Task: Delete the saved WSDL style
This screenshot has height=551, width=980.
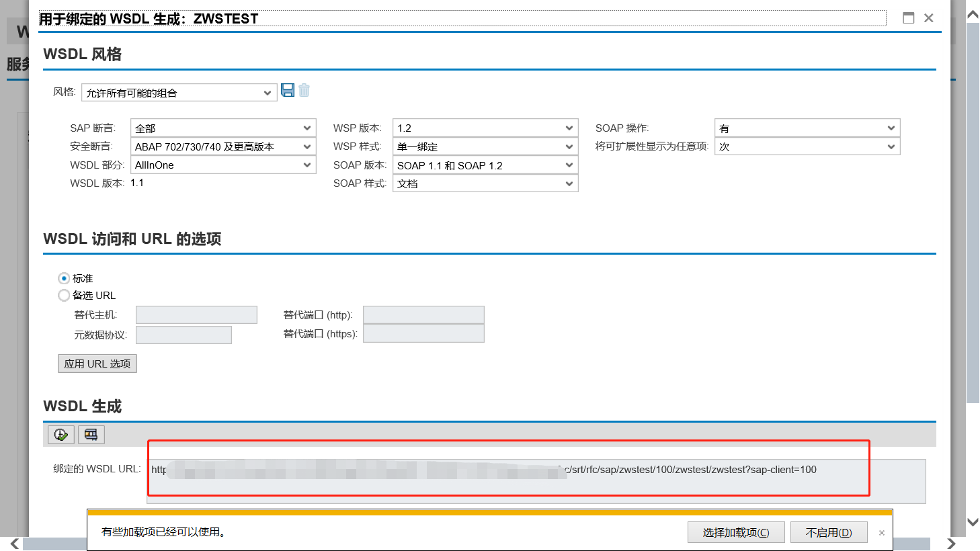Action: coord(304,89)
